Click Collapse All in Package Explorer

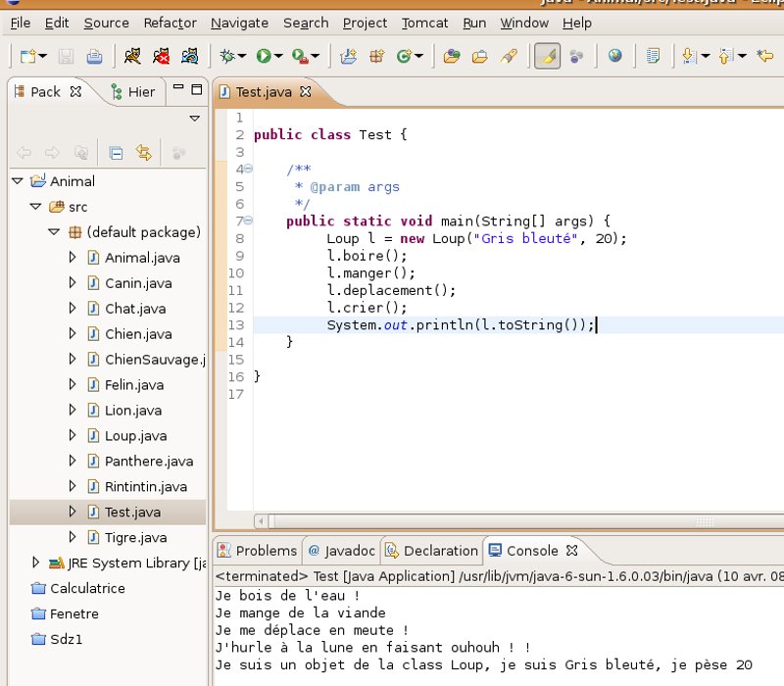116,153
